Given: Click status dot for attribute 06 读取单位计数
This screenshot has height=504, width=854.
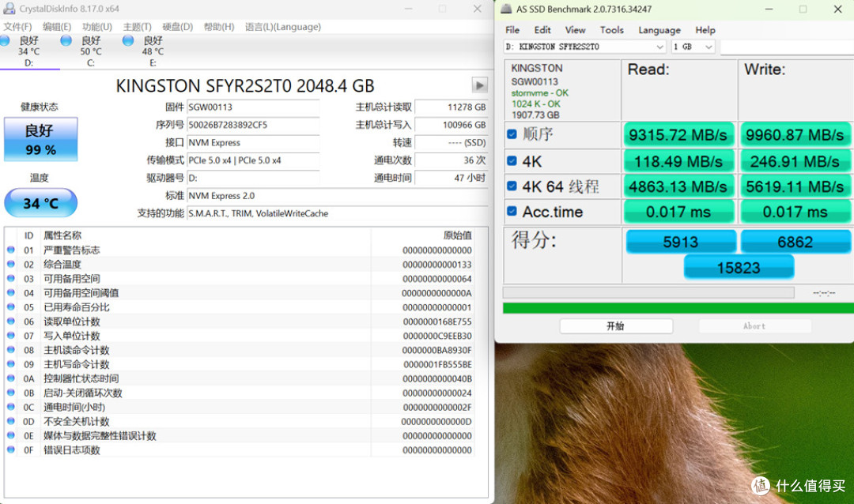Looking at the screenshot, I should click(11, 322).
